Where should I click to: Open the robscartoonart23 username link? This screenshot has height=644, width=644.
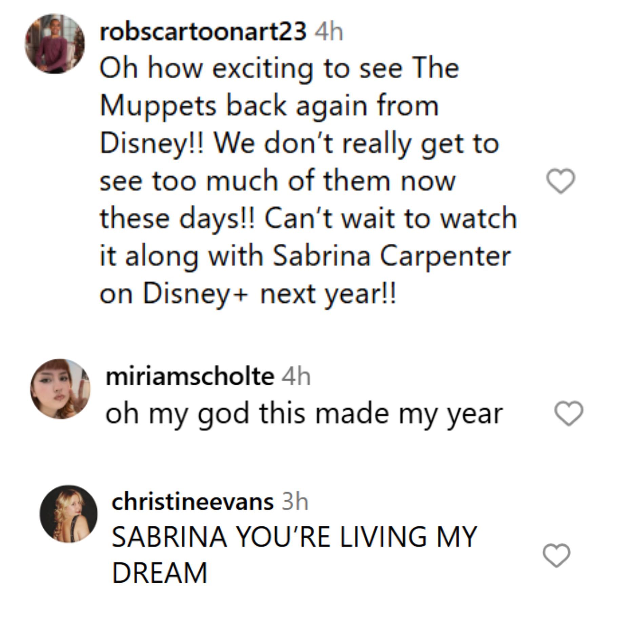pyautogui.click(x=203, y=32)
